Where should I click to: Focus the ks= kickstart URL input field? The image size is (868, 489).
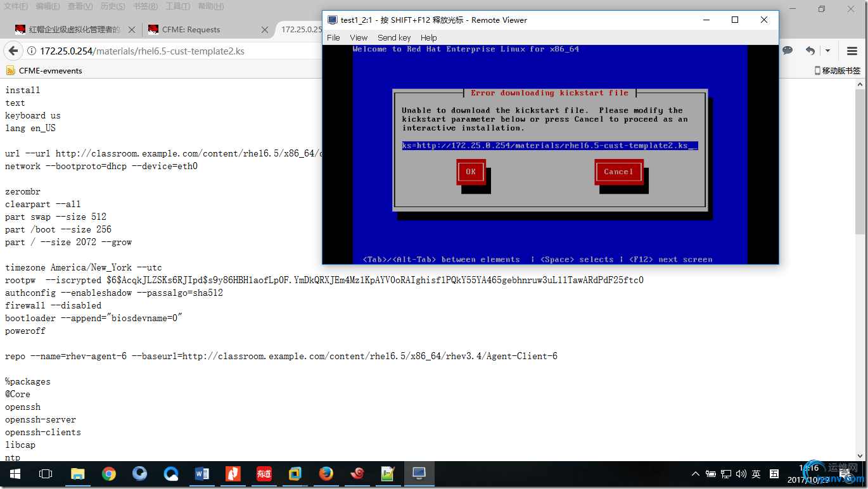coord(550,146)
